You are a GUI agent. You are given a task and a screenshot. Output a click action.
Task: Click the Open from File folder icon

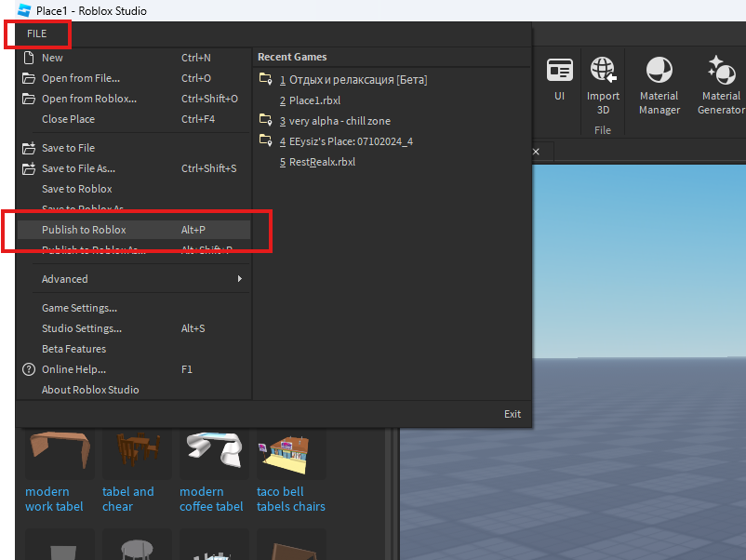point(29,78)
